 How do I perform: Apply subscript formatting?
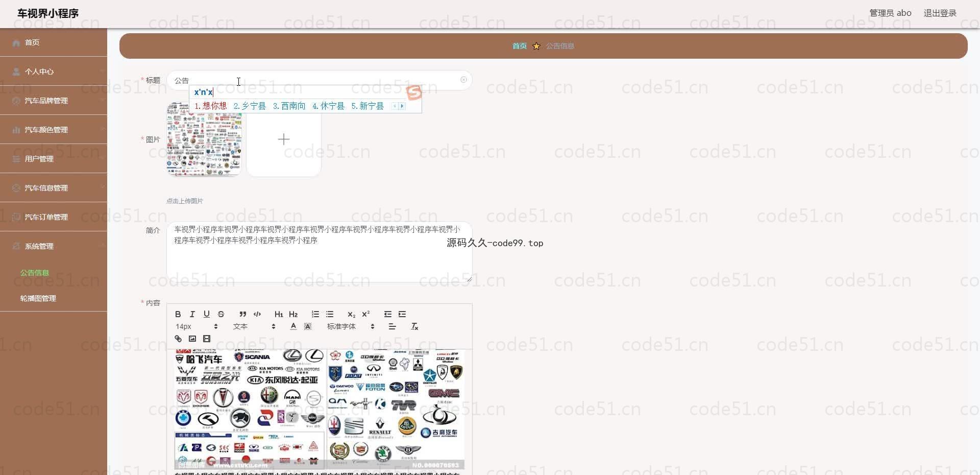click(x=351, y=314)
